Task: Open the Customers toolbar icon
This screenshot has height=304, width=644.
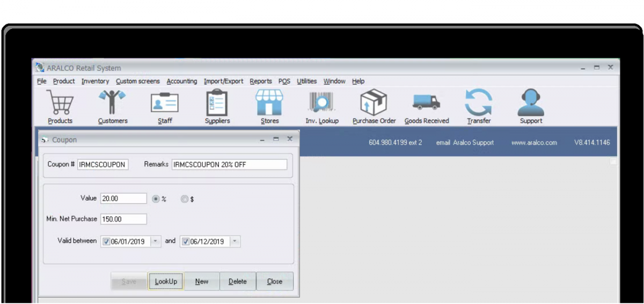Action: coord(112,102)
